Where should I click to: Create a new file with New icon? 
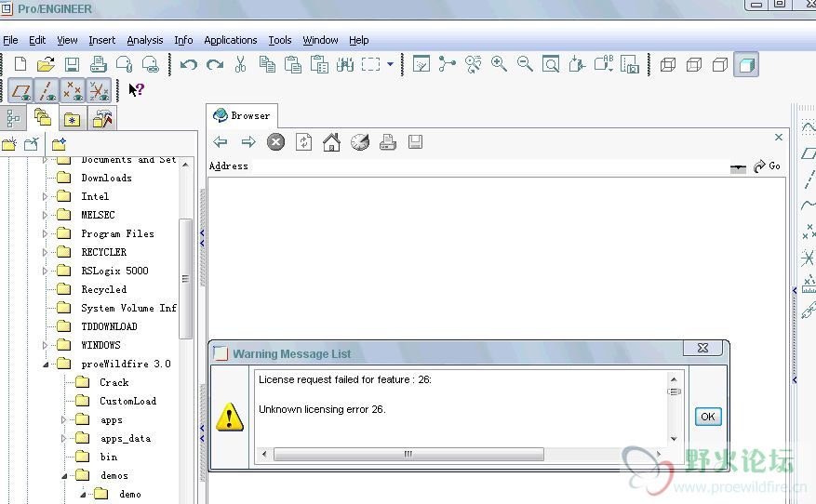20,64
